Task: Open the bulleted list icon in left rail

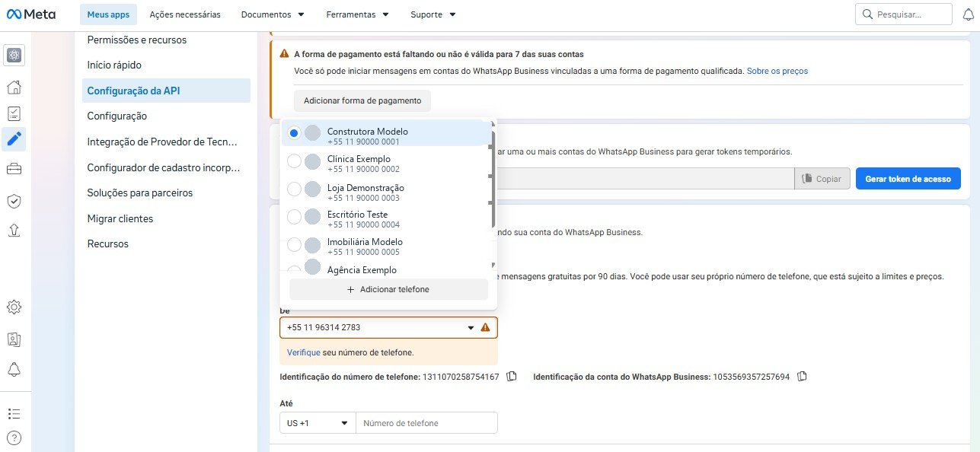Action: pos(14,414)
